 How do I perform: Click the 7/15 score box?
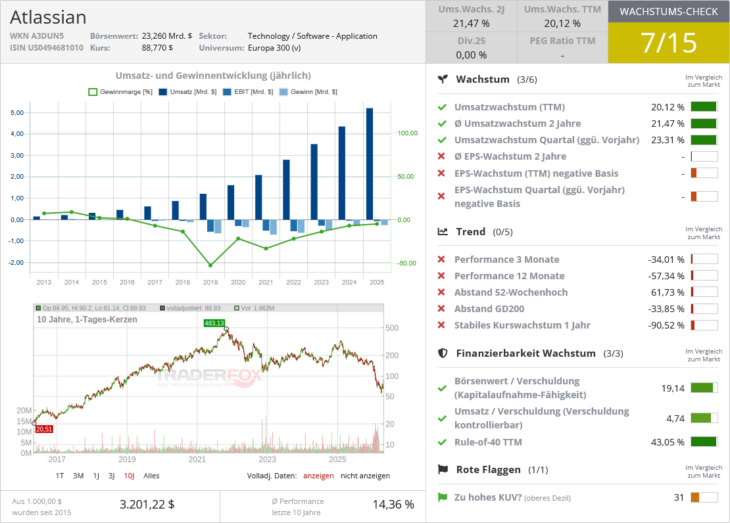tap(669, 43)
